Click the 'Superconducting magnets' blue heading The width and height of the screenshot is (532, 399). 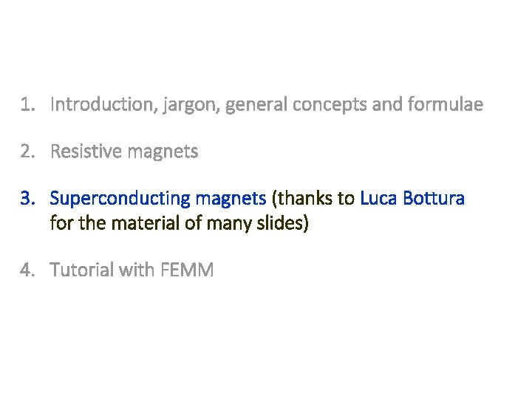pos(157,199)
